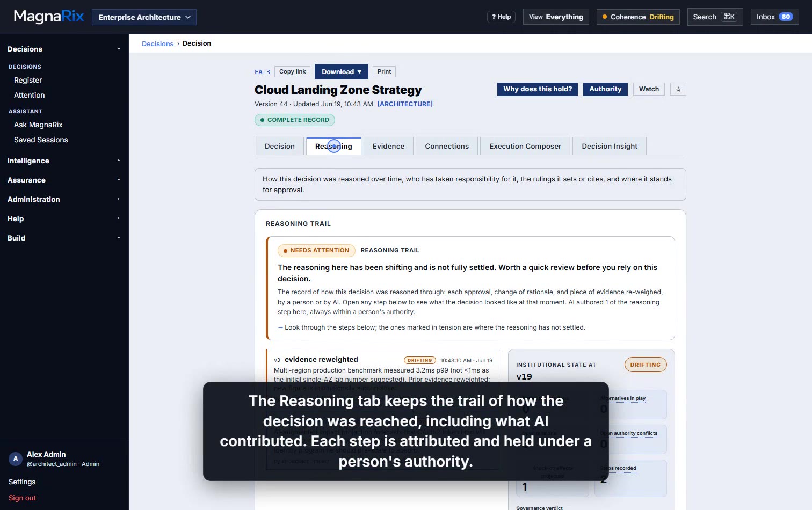
Task: Expand the Assurance sidebar section
Action: 64,180
